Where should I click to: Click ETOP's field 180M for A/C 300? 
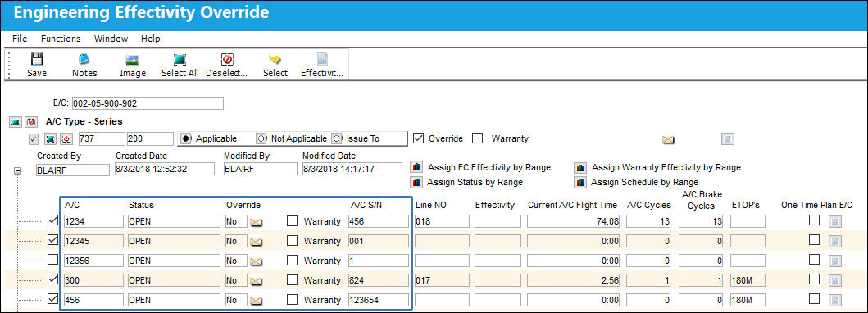748,280
